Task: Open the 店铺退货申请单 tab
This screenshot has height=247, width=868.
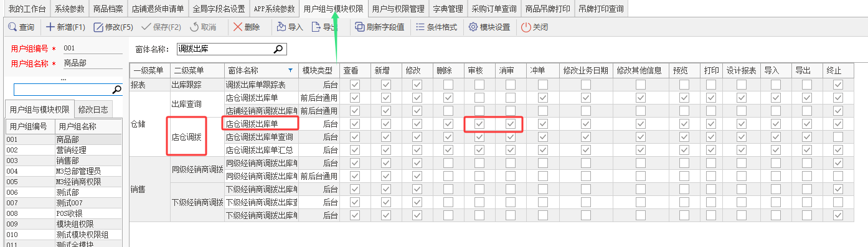Action: (158, 9)
